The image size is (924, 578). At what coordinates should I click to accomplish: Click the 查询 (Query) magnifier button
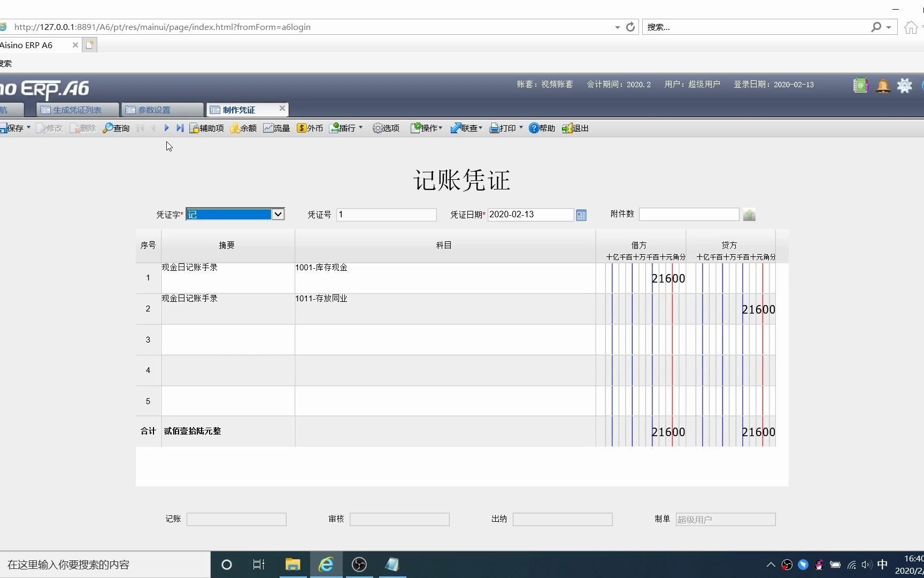[x=116, y=128]
